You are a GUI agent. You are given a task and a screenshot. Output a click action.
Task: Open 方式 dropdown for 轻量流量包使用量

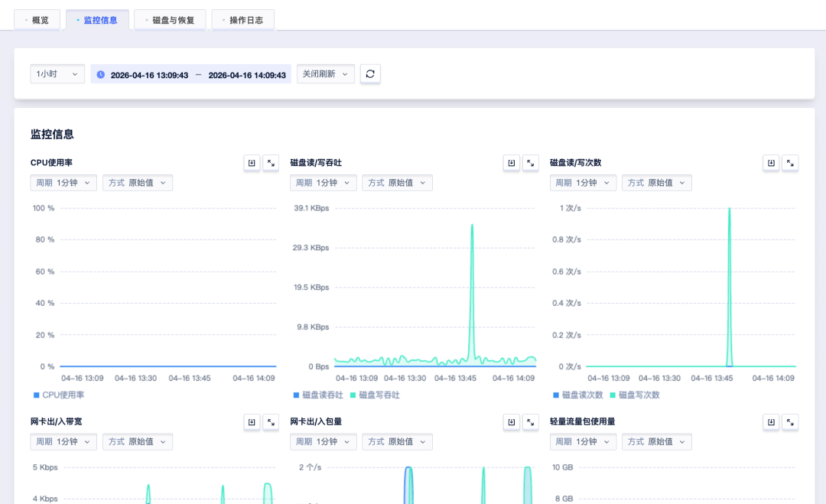click(657, 442)
